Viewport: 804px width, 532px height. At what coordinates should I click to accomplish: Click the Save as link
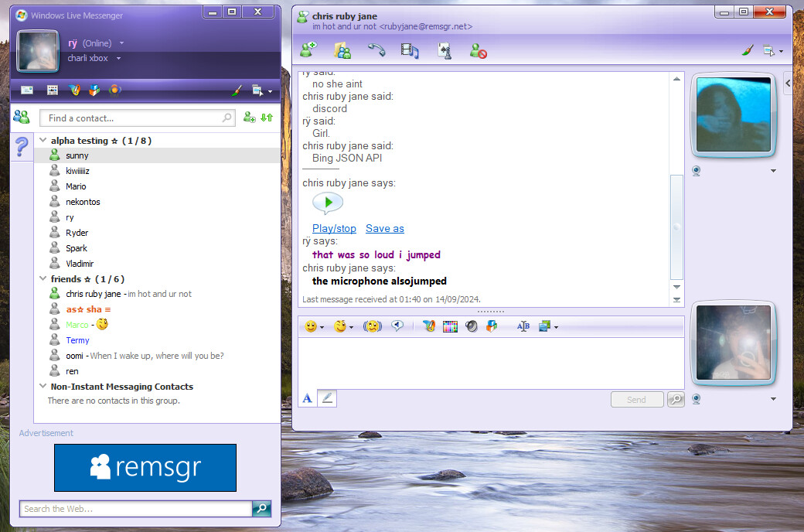coord(384,228)
